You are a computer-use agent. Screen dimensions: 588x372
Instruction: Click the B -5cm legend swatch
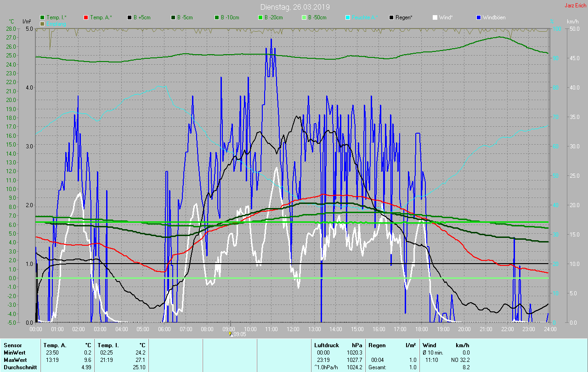(x=173, y=17)
